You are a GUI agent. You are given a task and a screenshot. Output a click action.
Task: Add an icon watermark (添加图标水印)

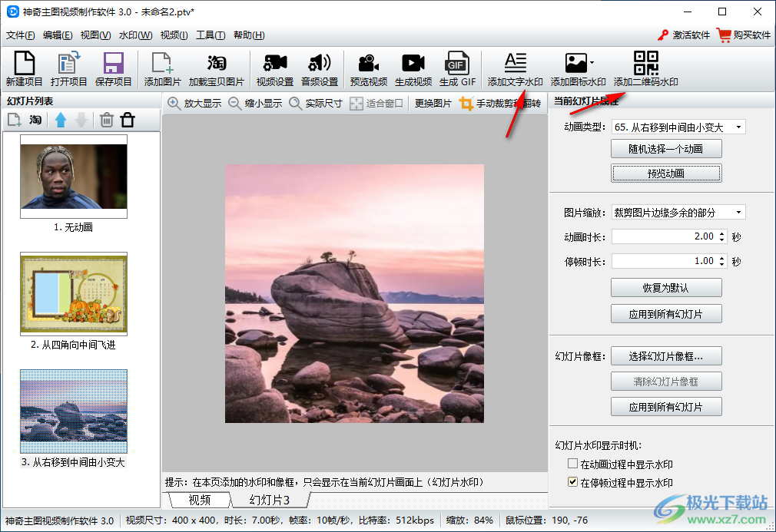click(578, 69)
